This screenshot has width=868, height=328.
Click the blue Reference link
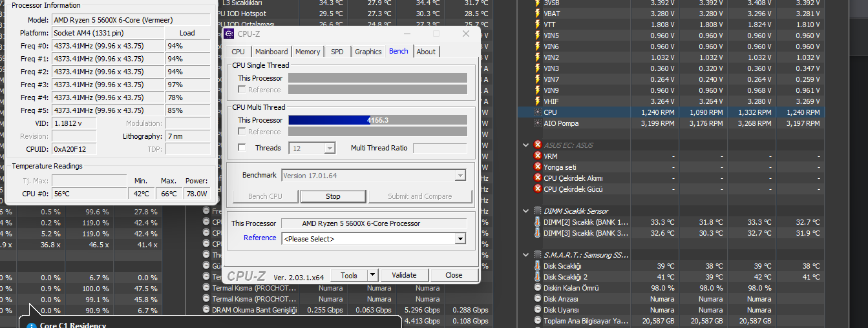click(x=260, y=238)
